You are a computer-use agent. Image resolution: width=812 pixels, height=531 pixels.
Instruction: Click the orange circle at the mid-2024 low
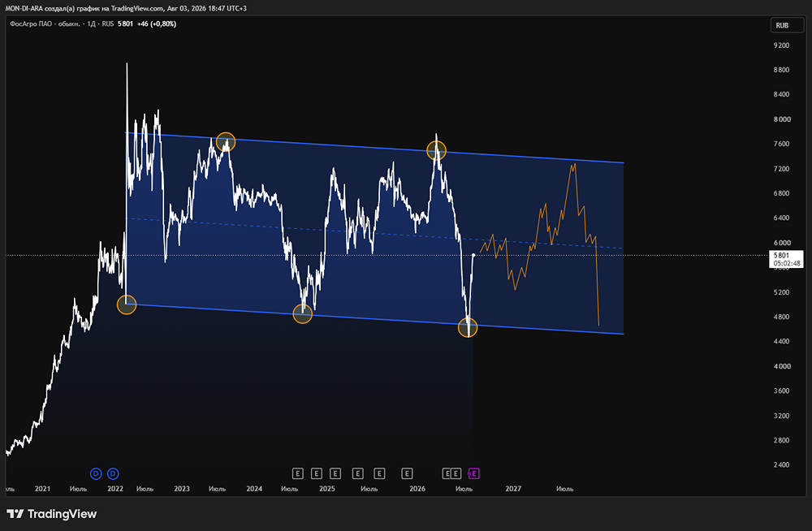(x=302, y=313)
